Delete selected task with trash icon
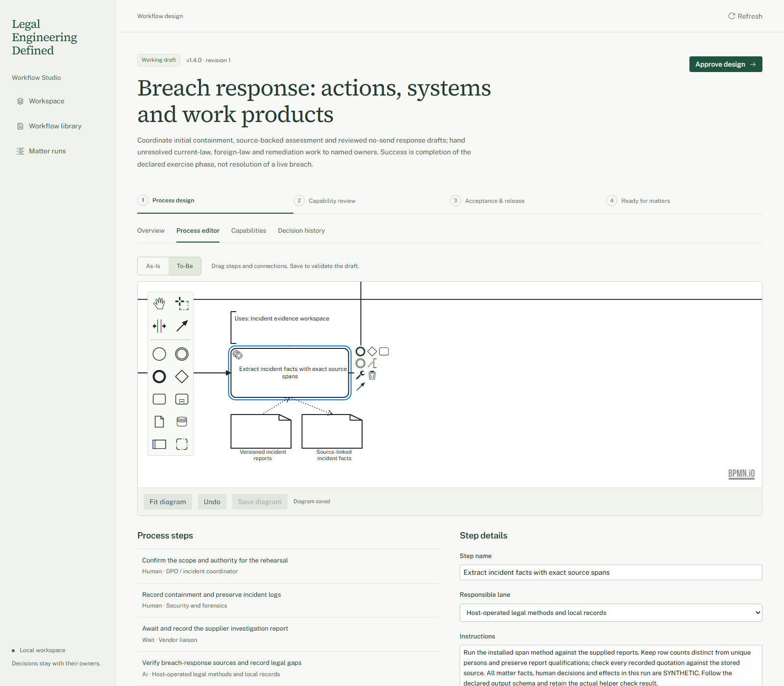This screenshot has height=686, width=784. point(372,375)
